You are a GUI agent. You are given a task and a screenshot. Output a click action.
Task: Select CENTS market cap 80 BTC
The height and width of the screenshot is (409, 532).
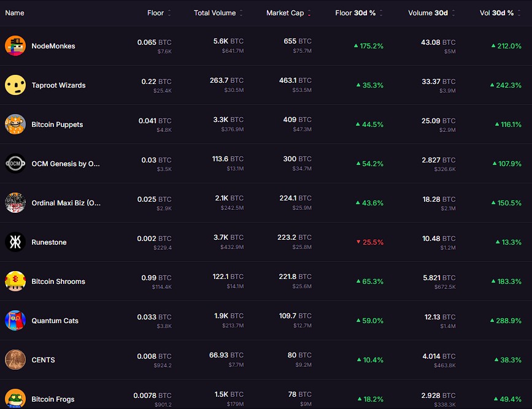[x=299, y=355]
